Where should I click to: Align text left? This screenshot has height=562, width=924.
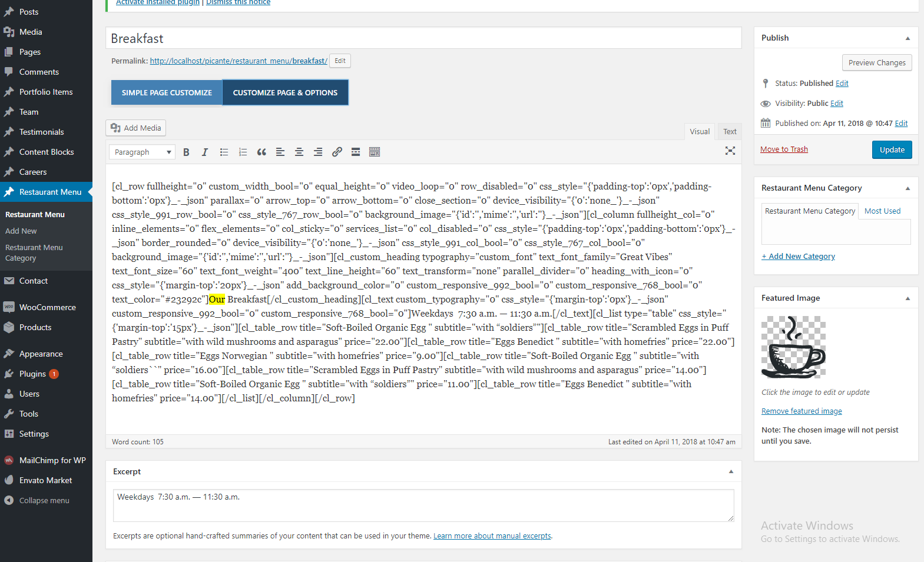[280, 152]
